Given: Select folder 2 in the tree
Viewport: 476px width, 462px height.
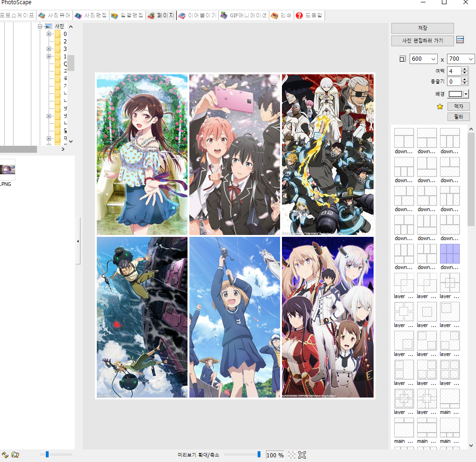Looking at the screenshot, I should (x=61, y=41).
